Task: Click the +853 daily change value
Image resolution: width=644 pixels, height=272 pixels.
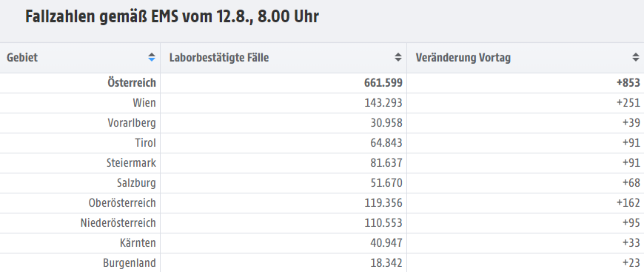Action: [x=628, y=83]
